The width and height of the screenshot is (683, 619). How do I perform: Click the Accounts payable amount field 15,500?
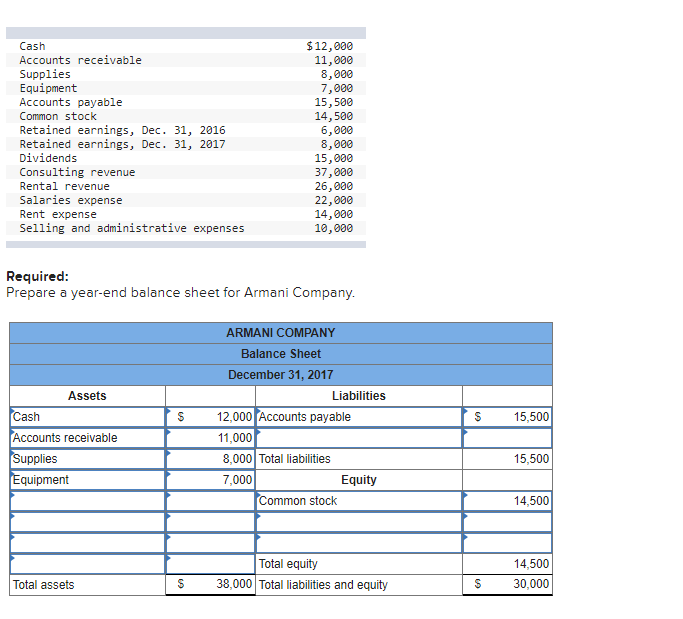click(x=507, y=417)
